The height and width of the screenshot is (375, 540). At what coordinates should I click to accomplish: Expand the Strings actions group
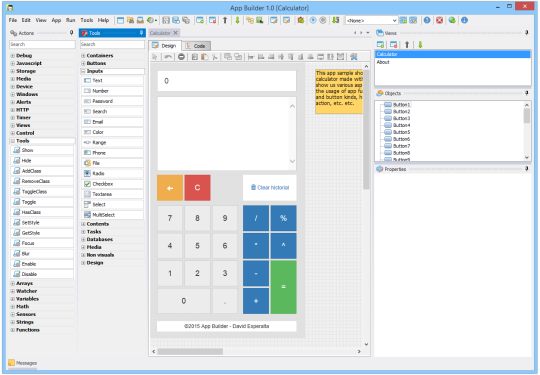tap(12, 322)
